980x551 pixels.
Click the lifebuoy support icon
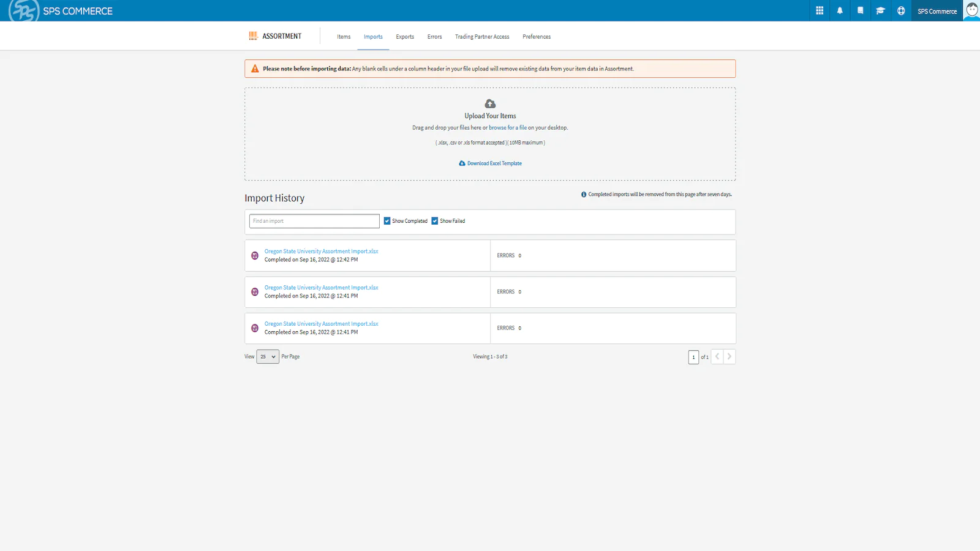(x=901, y=10)
